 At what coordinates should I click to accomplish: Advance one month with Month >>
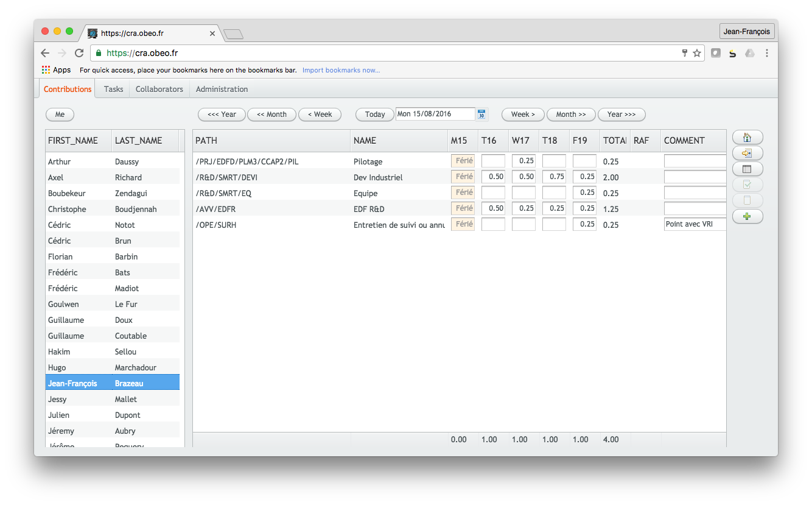[571, 115]
